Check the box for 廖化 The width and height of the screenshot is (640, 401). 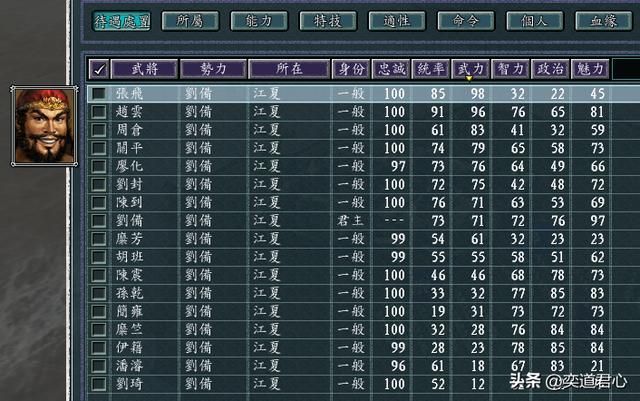(x=99, y=166)
